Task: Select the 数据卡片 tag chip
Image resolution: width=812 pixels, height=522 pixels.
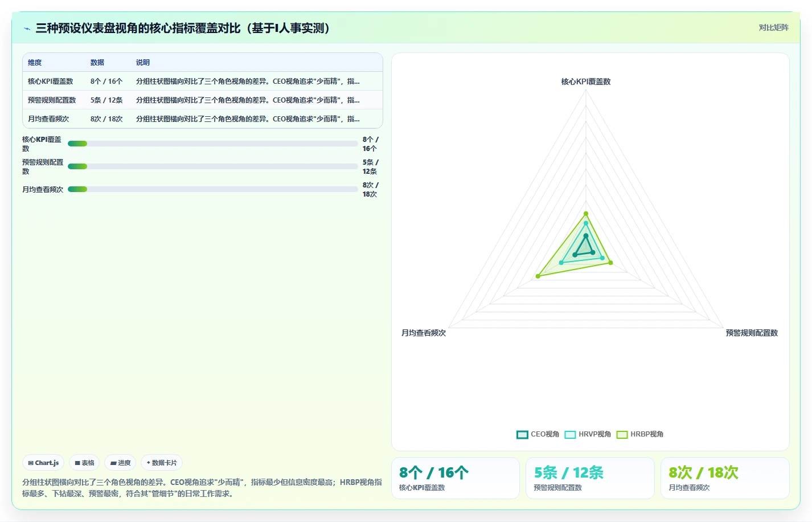Action: [162, 463]
